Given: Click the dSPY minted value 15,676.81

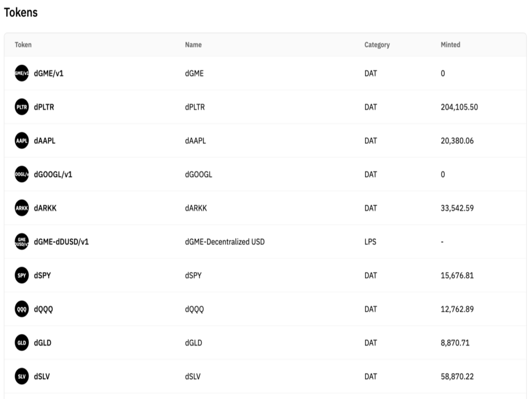Looking at the screenshot, I should 457,275.
